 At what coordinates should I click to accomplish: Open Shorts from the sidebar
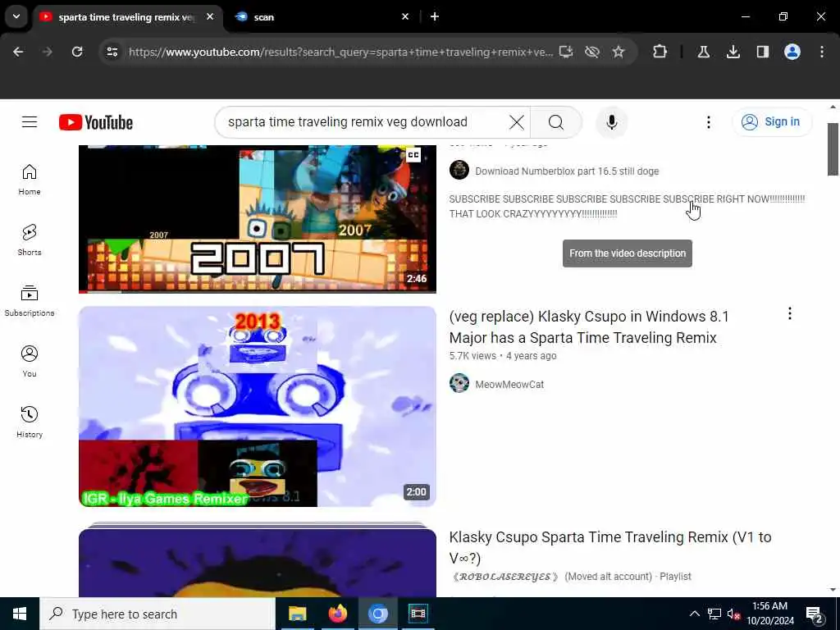click(x=30, y=240)
